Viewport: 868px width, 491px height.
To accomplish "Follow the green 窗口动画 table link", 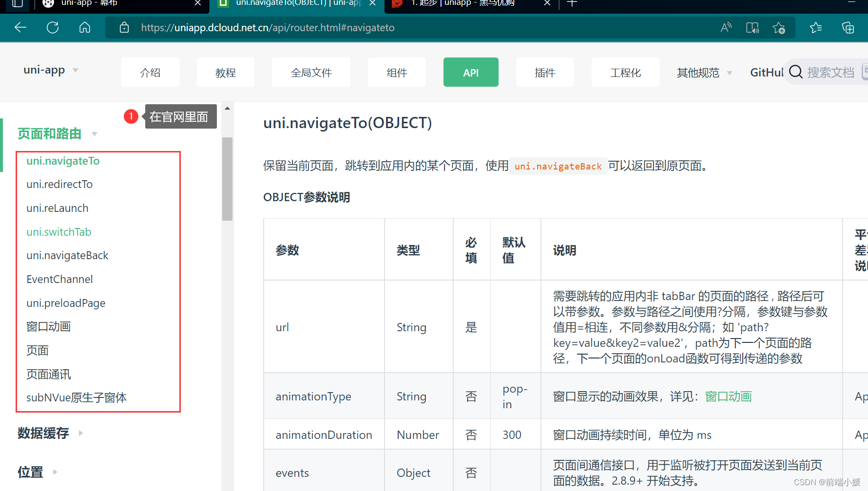I will click(728, 397).
